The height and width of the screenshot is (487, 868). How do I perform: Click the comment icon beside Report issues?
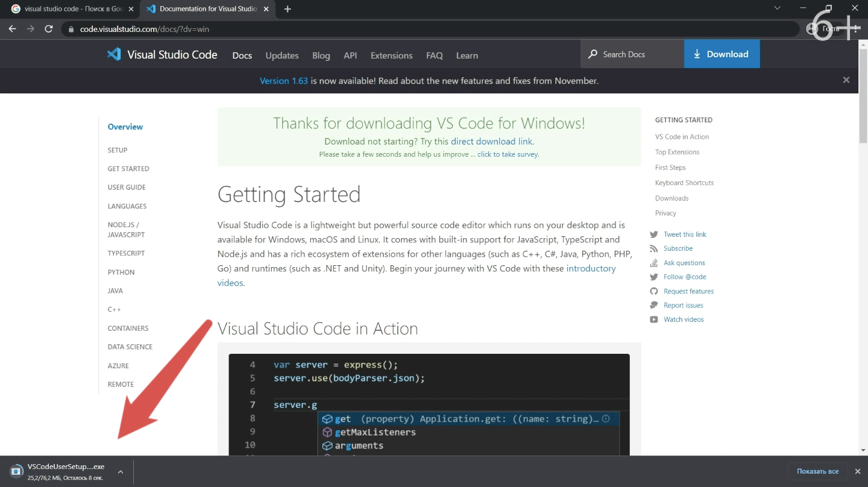tap(654, 305)
